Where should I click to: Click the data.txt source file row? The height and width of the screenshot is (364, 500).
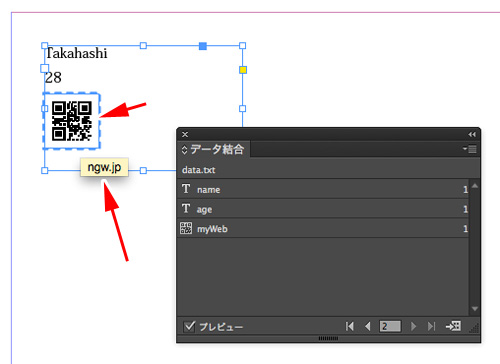pos(328,170)
